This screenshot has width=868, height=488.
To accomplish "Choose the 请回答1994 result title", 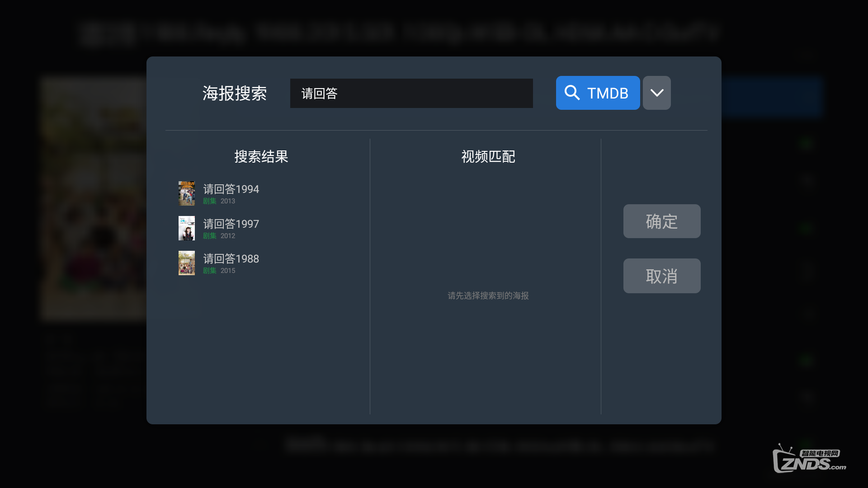I will pos(231,189).
